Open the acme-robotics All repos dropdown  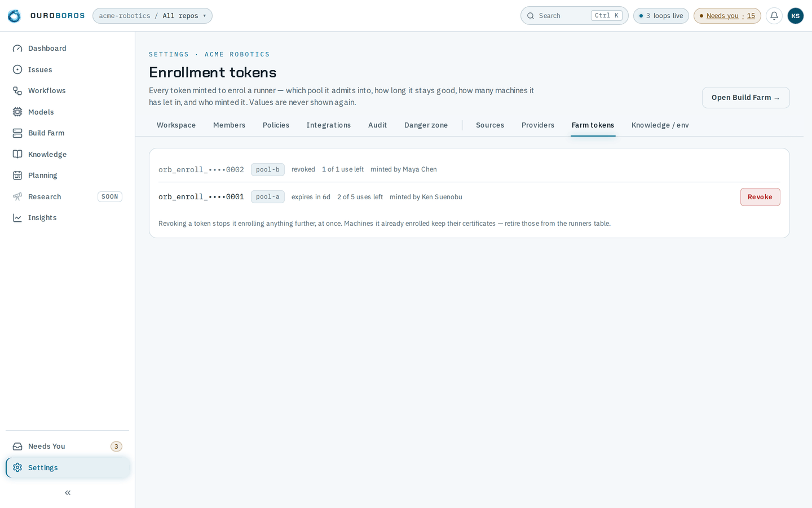click(x=152, y=16)
